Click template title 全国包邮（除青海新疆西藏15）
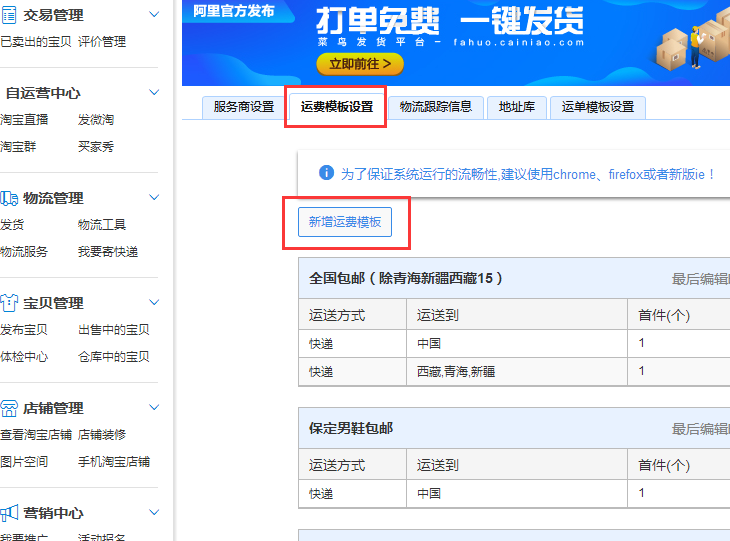 (x=406, y=278)
